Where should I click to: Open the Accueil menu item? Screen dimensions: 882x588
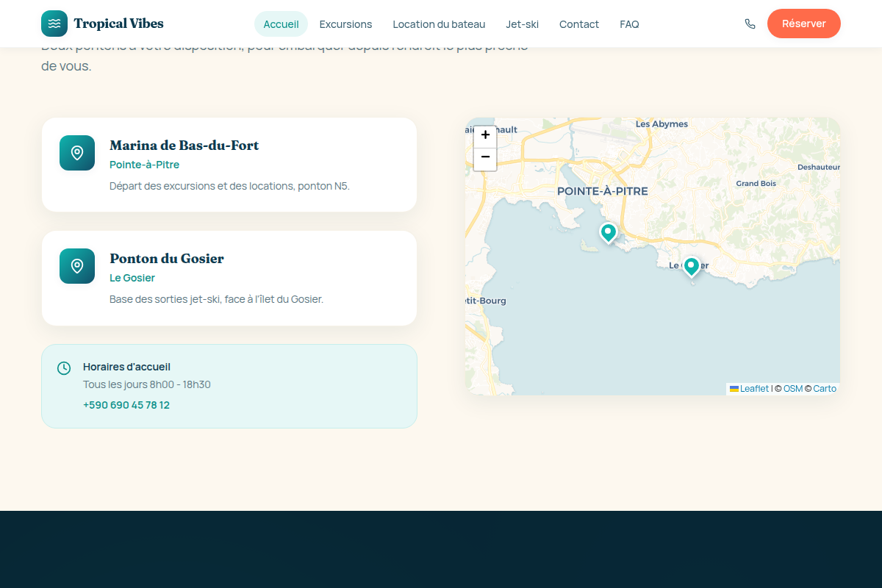281,24
